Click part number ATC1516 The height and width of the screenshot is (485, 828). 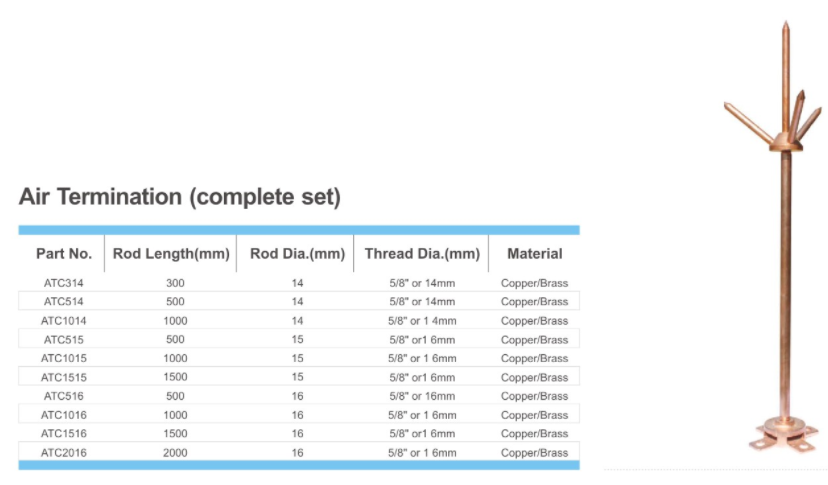coord(62,434)
